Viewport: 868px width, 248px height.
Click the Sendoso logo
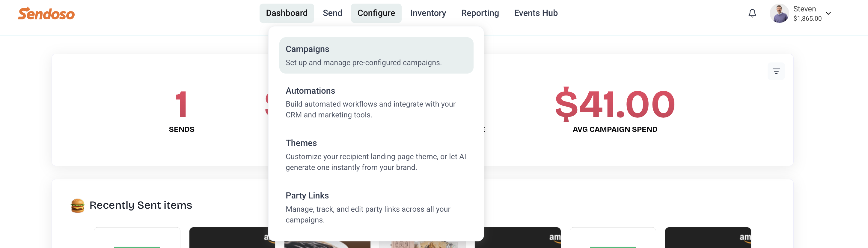(x=46, y=14)
